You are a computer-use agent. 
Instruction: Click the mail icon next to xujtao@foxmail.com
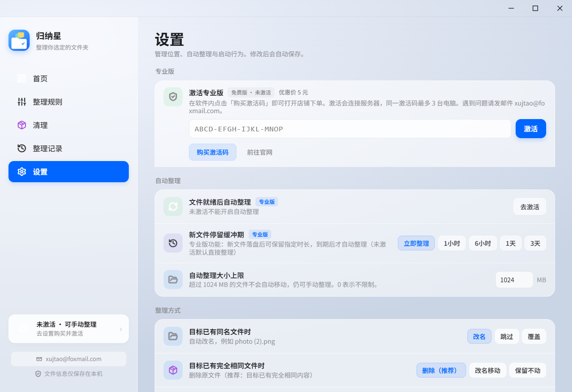[39, 359]
